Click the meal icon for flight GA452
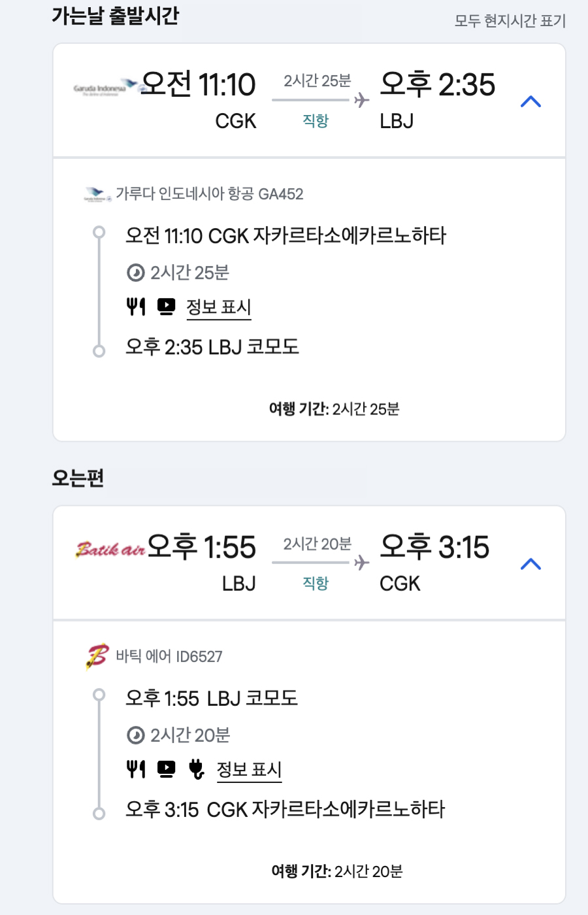588x915 pixels. pos(136,307)
